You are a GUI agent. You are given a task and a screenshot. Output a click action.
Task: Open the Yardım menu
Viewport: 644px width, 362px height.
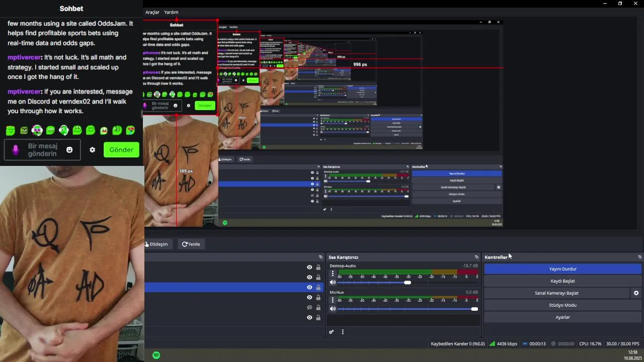point(171,12)
